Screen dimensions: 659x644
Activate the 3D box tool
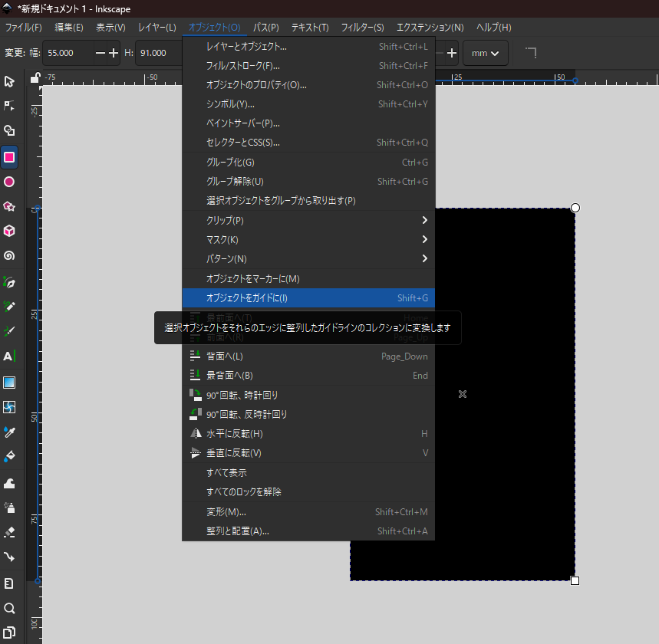(9, 231)
